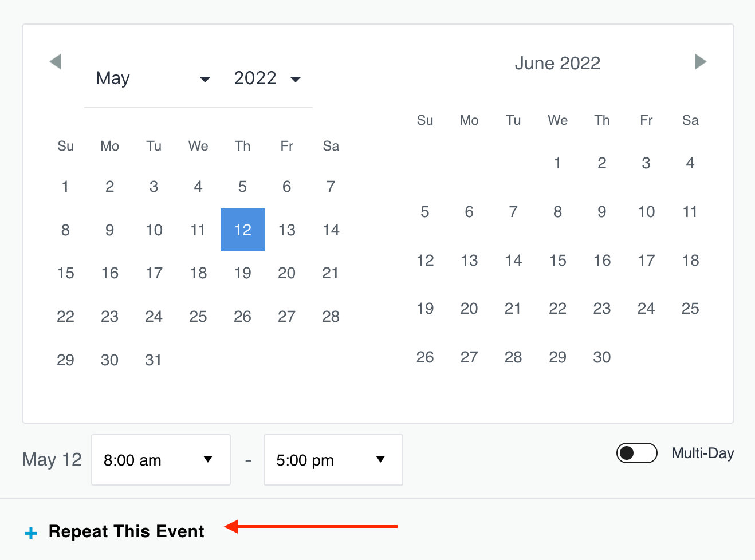Advance to the next month using the arrow
755x560 pixels.
click(700, 61)
